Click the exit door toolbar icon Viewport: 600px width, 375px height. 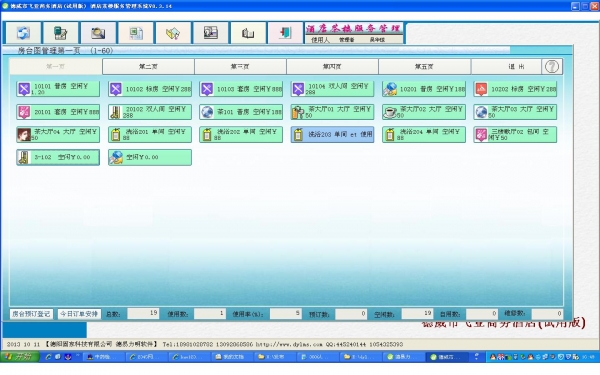click(x=285, y=33)
